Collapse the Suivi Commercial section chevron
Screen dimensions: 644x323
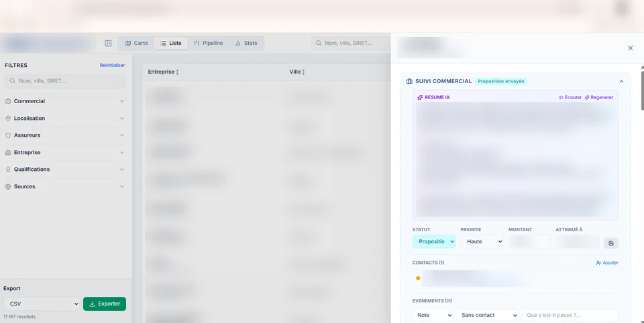click(x=621, y=81)
